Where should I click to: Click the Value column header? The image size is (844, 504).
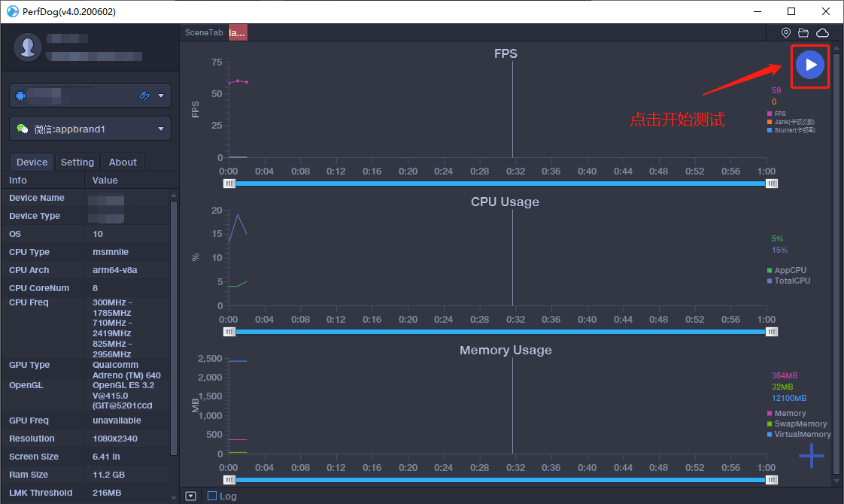[x=105, y=181]
